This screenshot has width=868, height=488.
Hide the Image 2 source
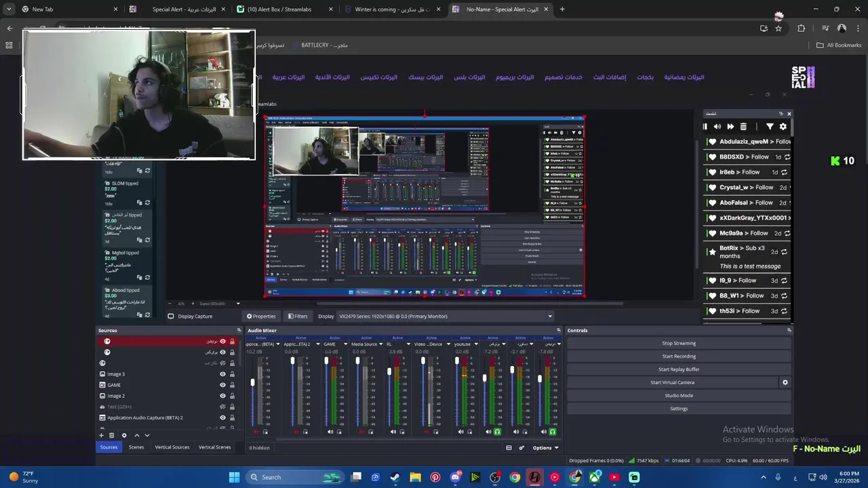[x=222, y=396]
